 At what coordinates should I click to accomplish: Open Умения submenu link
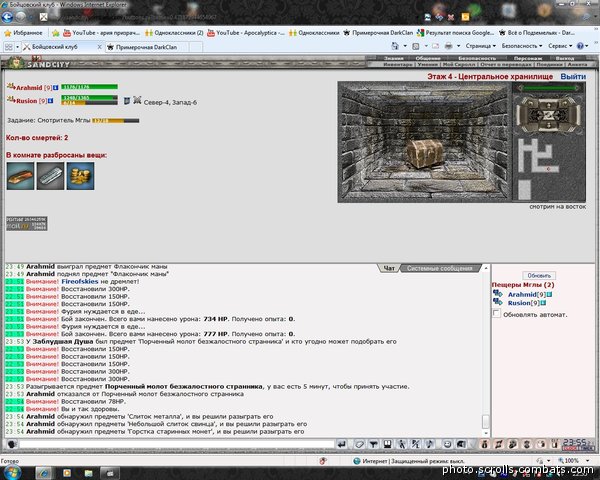(427, 65)
